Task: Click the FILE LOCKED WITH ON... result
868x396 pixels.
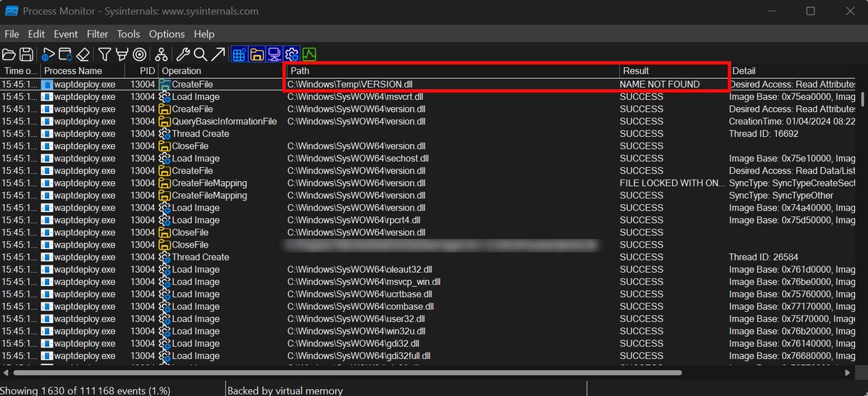Action: point(672,183)
